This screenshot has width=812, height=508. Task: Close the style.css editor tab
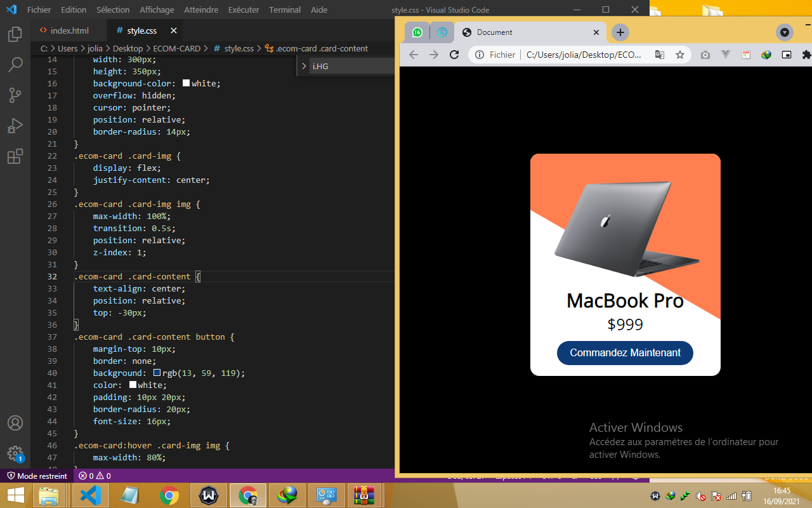click(x=173, y=30)
